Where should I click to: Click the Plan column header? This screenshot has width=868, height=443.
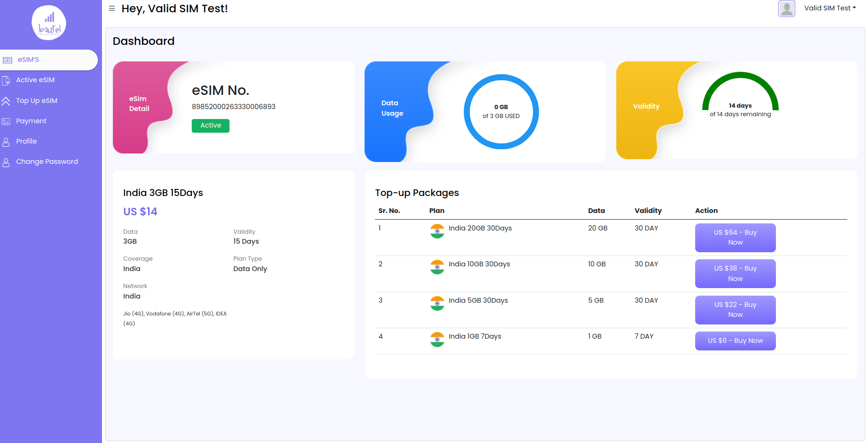pyautogui.click(x=437, y=211)
